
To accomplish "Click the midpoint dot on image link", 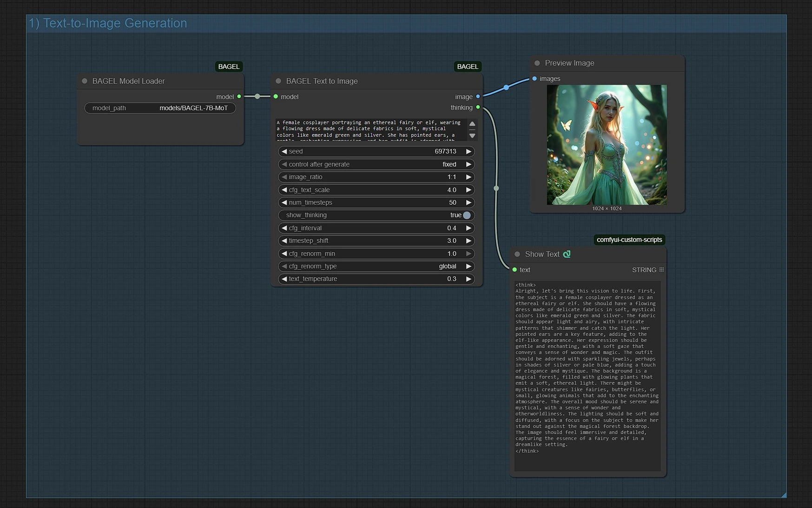I will coord(506,87).
